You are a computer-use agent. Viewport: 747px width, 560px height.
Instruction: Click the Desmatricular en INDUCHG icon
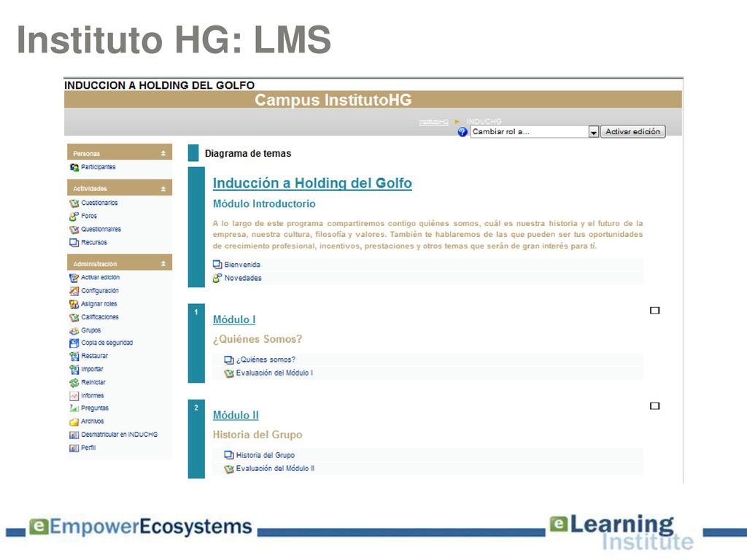tap(74, 435)
